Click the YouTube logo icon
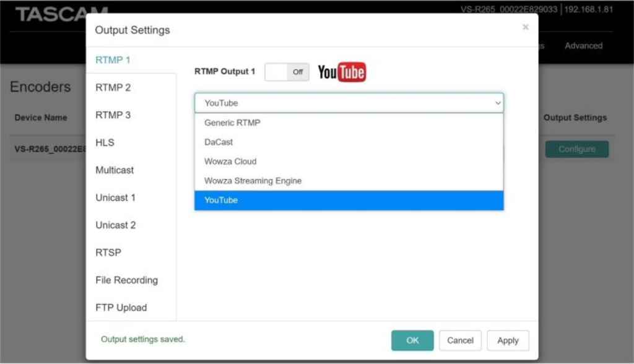The height and width of the screenshot is (364, 634). tap(342, 72)
